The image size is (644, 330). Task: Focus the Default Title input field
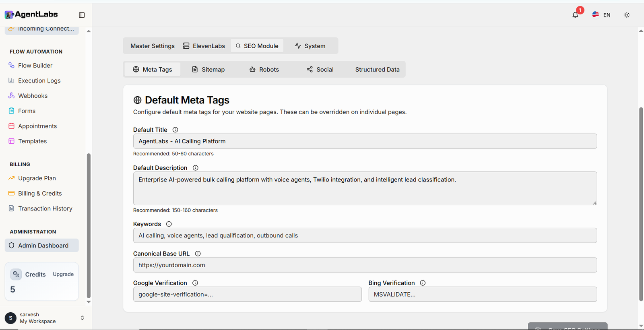(x=365, y=141)
